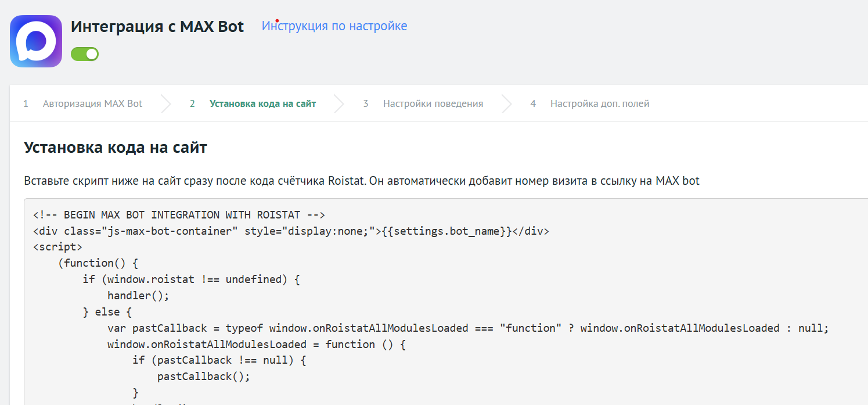Go to step Авторизация MAX Bot
This screenshot has width=868, height=405.
tap(92, 104)
